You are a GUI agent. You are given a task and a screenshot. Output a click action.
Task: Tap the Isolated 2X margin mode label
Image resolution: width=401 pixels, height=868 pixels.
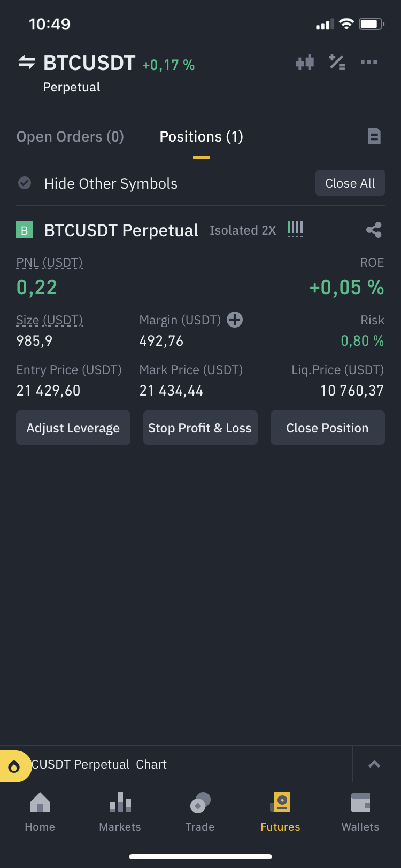243,230
